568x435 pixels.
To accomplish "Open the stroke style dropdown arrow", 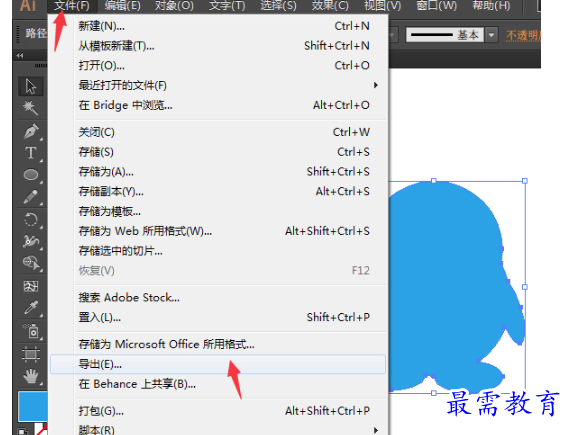I will point(491,35).
